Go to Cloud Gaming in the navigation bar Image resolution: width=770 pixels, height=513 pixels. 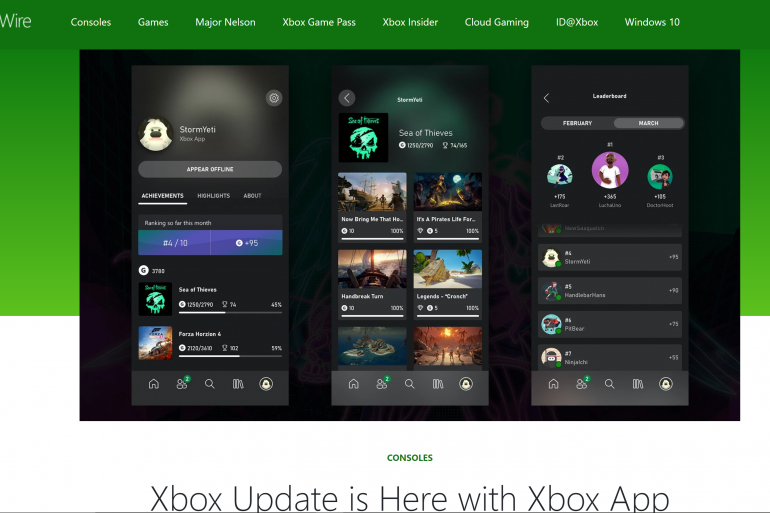click(496, 22)
